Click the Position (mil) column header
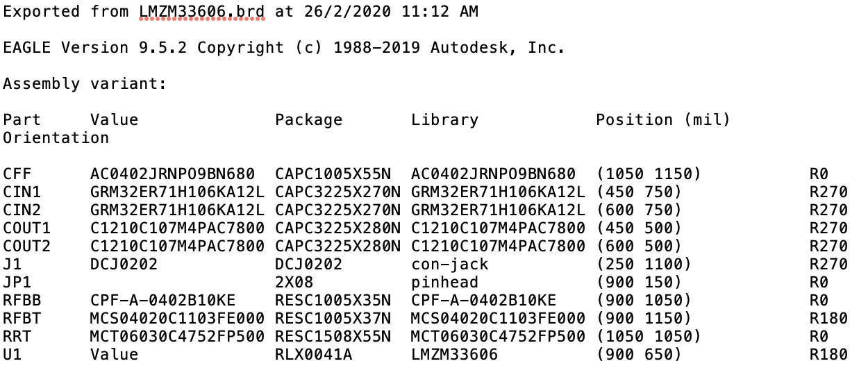This screenshot has width=868, height=368. pyautogui.click(x=662, y=119)
